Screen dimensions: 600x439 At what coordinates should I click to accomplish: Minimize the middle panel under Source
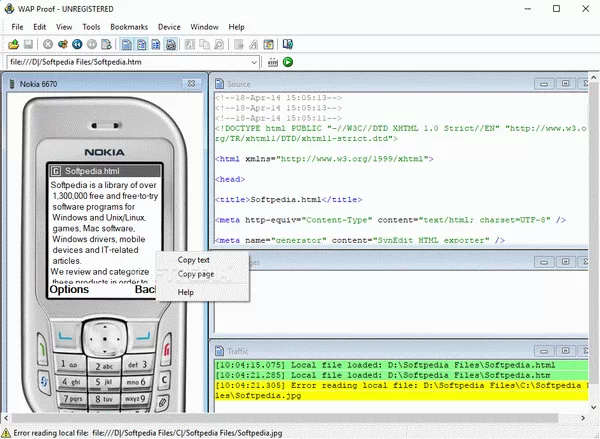544,262
